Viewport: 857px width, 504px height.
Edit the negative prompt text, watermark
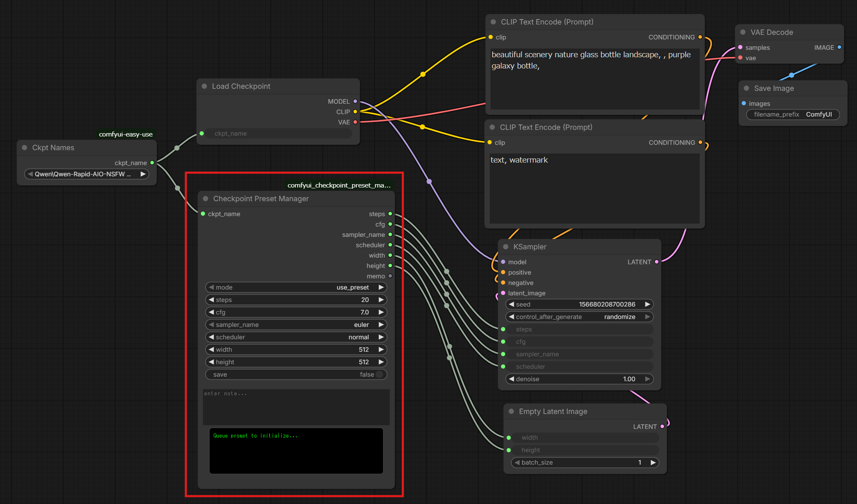(x=594, y=188)
